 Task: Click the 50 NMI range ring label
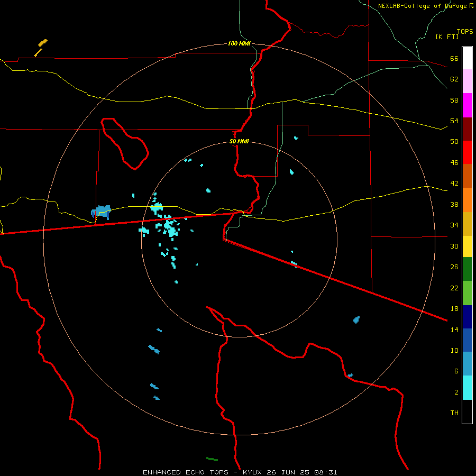pyautogui.click(x=239, y=141)
